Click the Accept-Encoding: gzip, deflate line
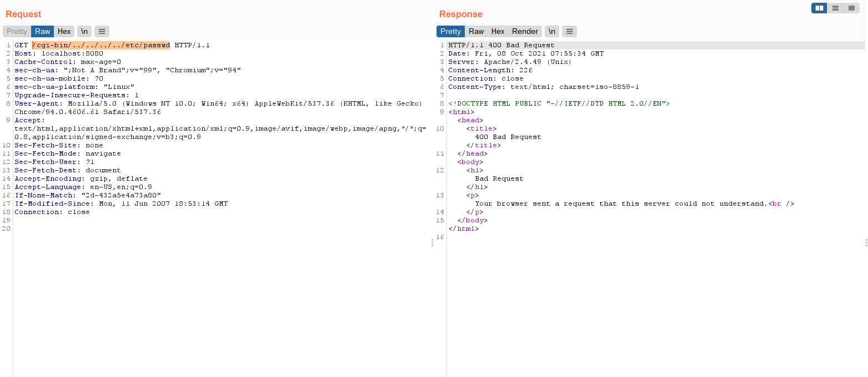The height and width of the screenshot is (377, 868). [x=81, y=178]
